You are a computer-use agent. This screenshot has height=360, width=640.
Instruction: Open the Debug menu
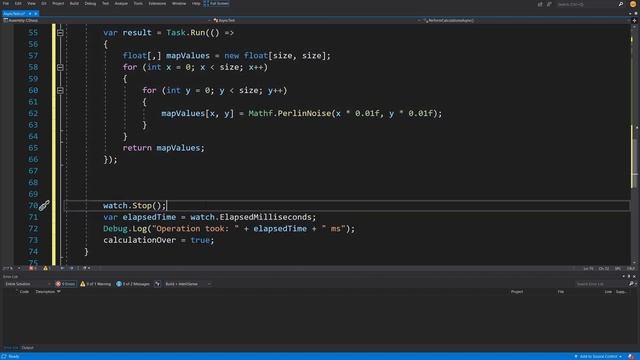(90, 4)
